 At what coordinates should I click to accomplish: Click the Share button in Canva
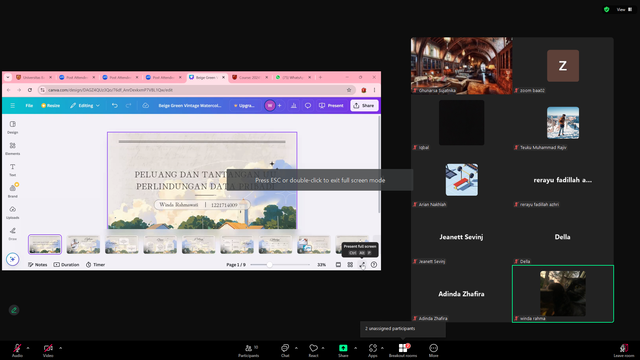point(364,106)
